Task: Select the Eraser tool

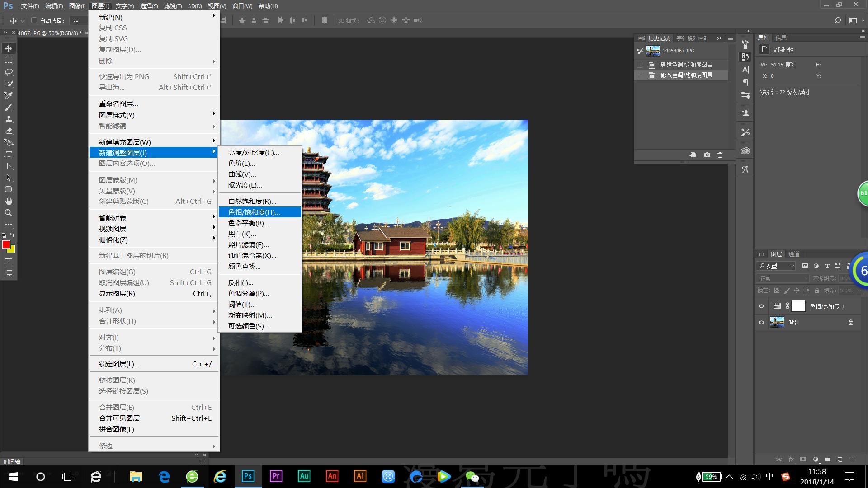Action: [x=9, y=131]
